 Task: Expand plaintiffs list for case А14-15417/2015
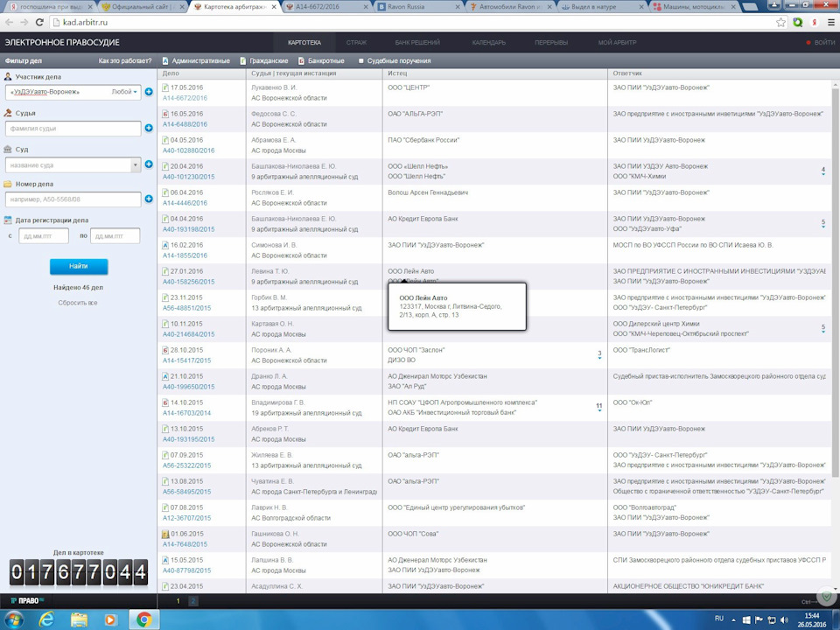point(599,355)
